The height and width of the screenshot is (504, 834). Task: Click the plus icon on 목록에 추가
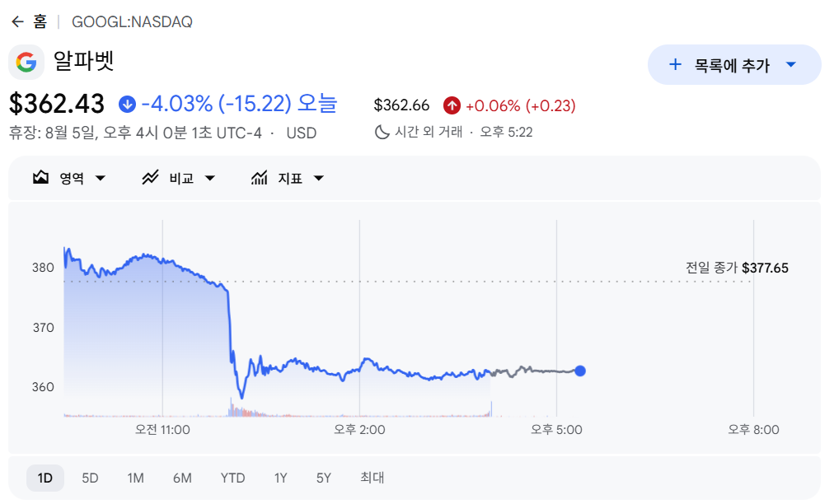(x=675, y=65)
